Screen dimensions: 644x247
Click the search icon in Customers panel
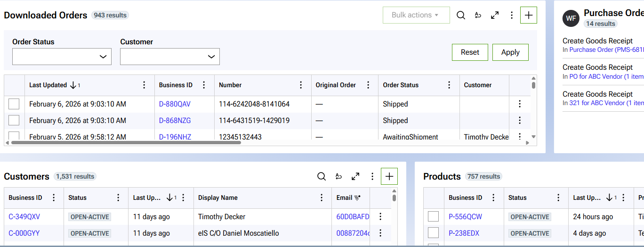click(x=322, y=176)
